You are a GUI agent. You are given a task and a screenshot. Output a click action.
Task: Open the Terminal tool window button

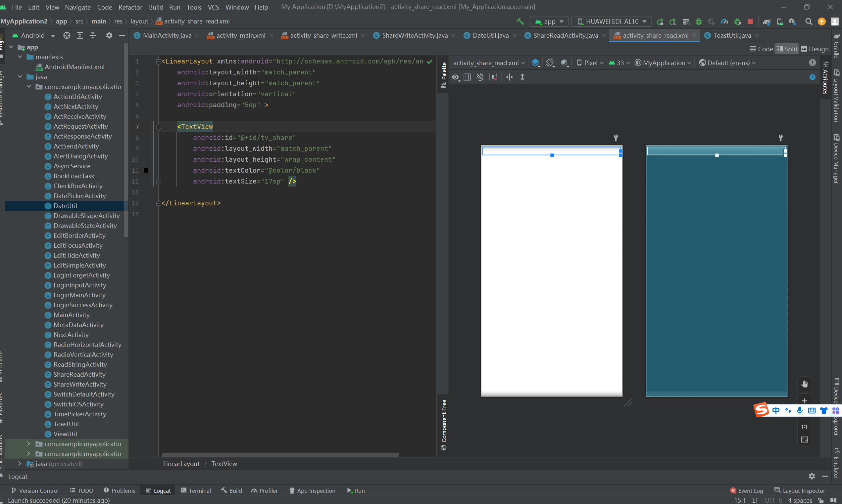[196, 490]
